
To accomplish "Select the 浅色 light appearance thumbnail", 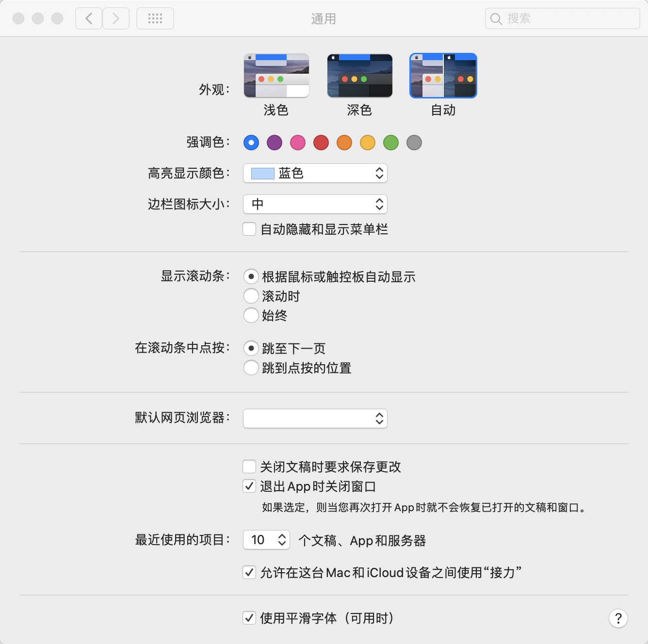I will [x=276, y=76].
